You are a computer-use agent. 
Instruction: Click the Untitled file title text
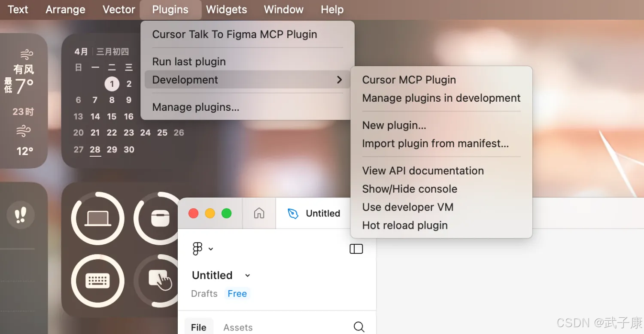[212, 275]
